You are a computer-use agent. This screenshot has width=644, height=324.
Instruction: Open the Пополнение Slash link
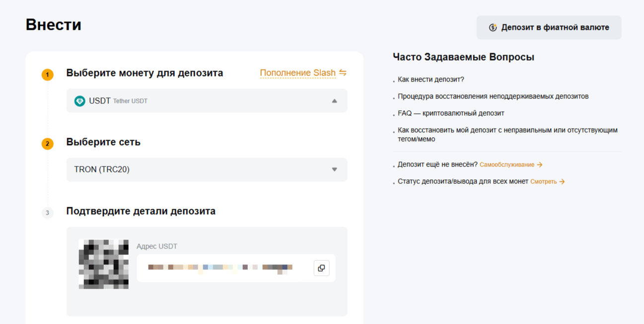click(x=297, y=73)
